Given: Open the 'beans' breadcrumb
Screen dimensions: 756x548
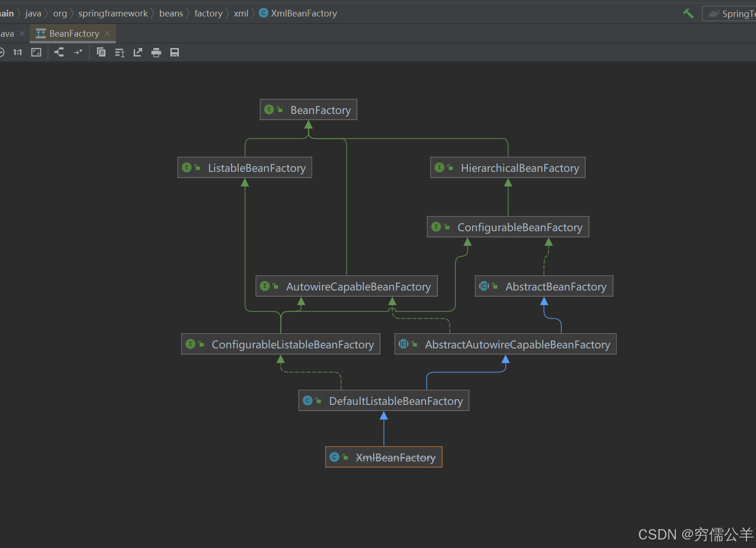Looking at the screenshot, I should click(171, 14).
